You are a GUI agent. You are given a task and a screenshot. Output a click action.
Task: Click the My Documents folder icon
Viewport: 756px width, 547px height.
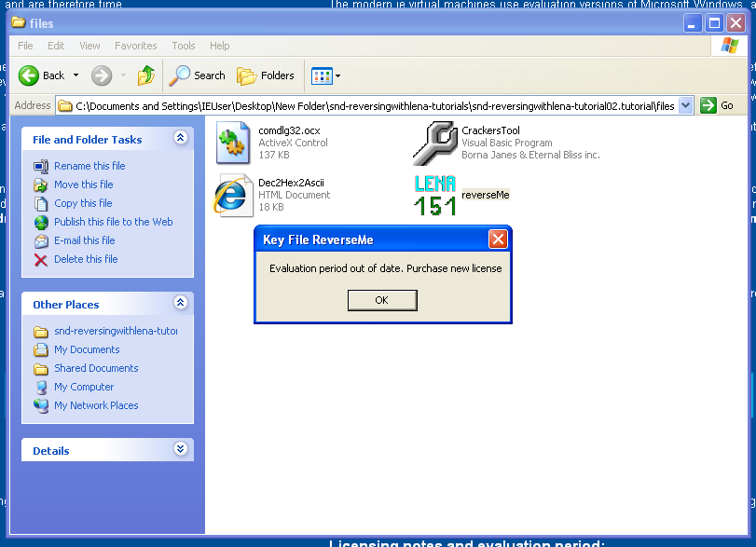click(41, 349)
